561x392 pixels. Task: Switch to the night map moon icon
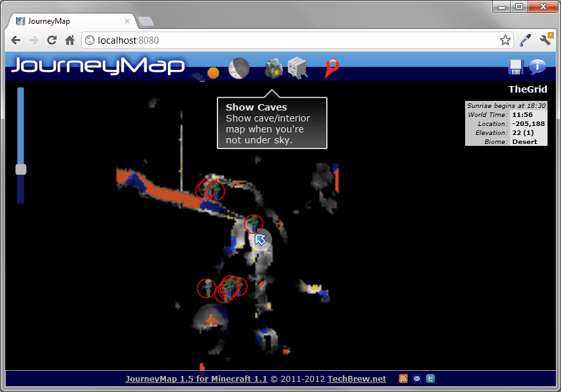(x=239, y=68)
